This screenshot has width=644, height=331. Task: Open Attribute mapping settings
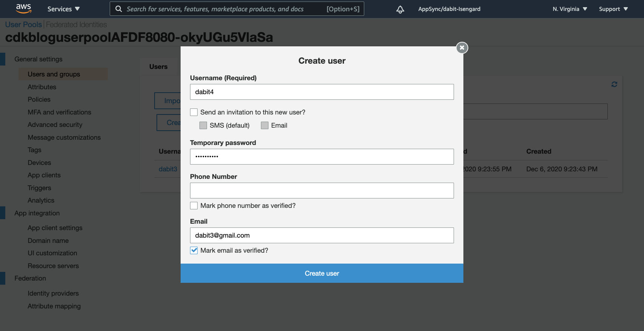coord(54,306)
